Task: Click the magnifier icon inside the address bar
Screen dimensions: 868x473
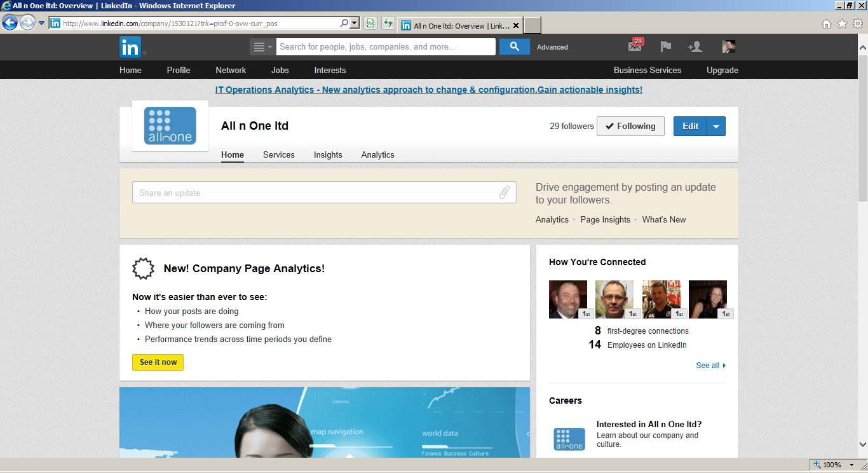Action: 344,24
